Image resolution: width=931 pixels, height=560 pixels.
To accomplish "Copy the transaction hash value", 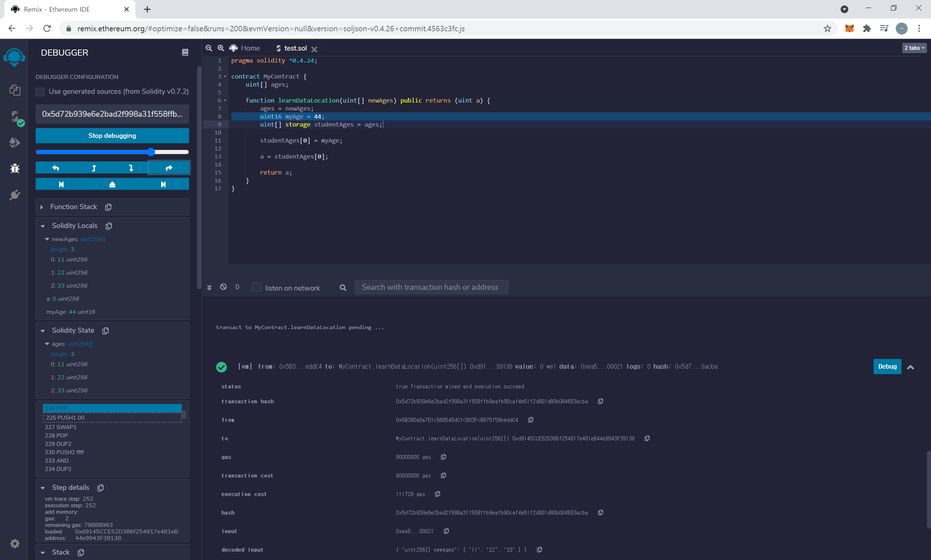I will coord(600,401).
